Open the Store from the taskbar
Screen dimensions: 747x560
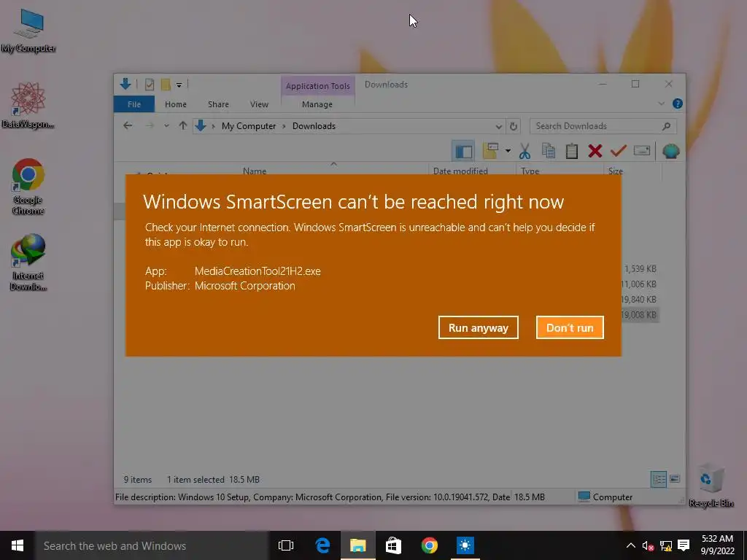(393, 545)
